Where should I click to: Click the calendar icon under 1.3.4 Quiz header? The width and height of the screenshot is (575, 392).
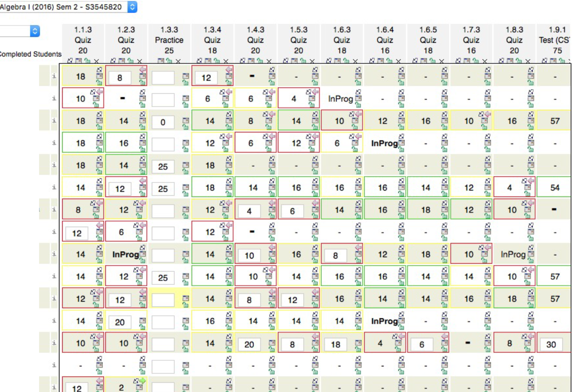(208, 61)
